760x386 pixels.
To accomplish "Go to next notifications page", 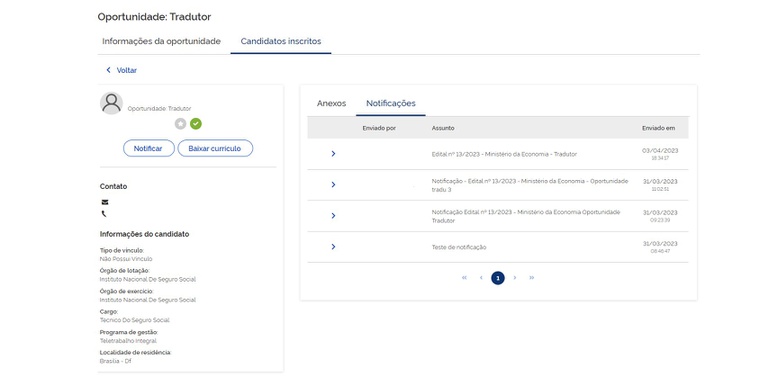I will tap(515, 278).
